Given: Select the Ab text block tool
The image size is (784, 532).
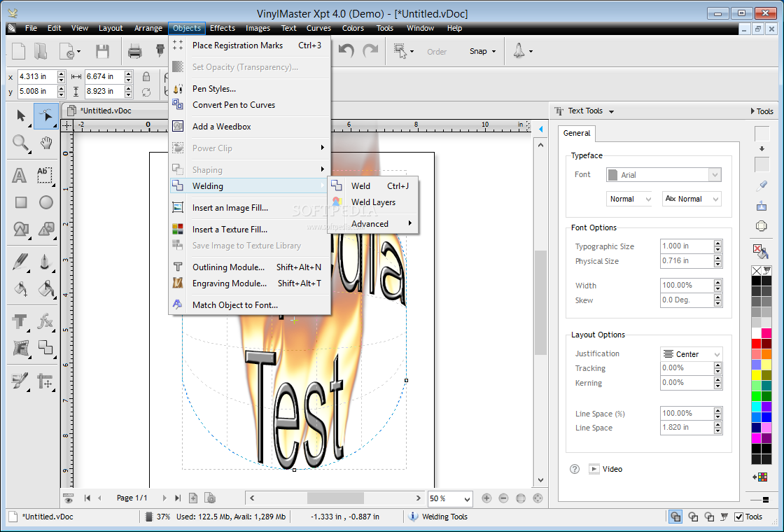Looking at the screenshot, I should [45, 176].
